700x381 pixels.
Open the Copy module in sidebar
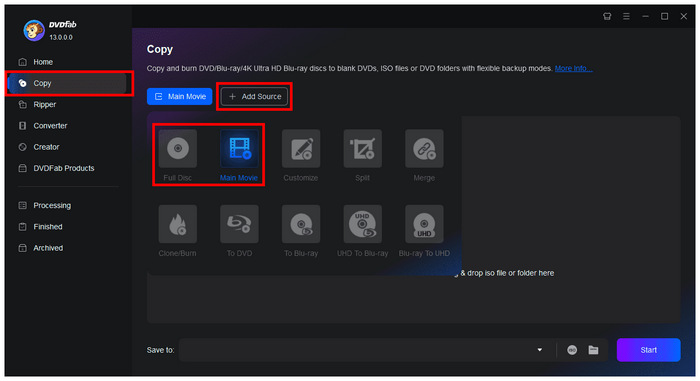click(x=67, y=83)
